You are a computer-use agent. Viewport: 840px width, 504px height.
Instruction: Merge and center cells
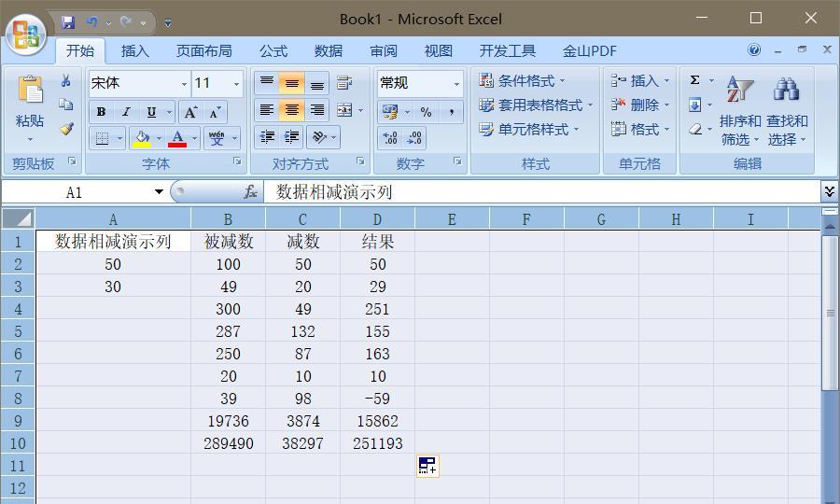(343, 110)
